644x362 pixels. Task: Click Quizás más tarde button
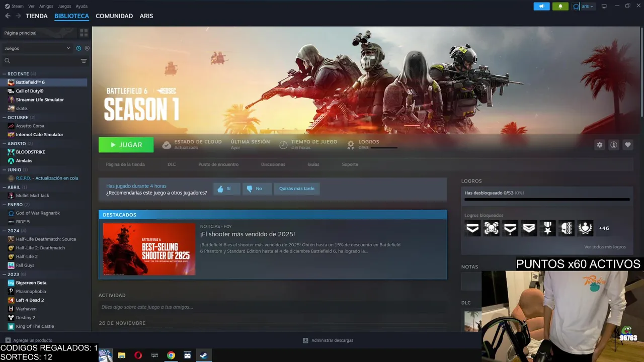[297, 189]
